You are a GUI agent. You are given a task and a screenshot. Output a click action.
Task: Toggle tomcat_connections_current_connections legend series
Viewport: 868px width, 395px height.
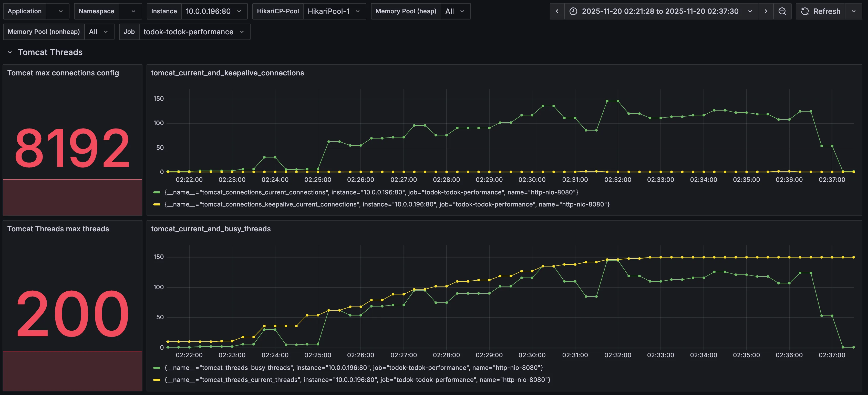click(371, 192)
